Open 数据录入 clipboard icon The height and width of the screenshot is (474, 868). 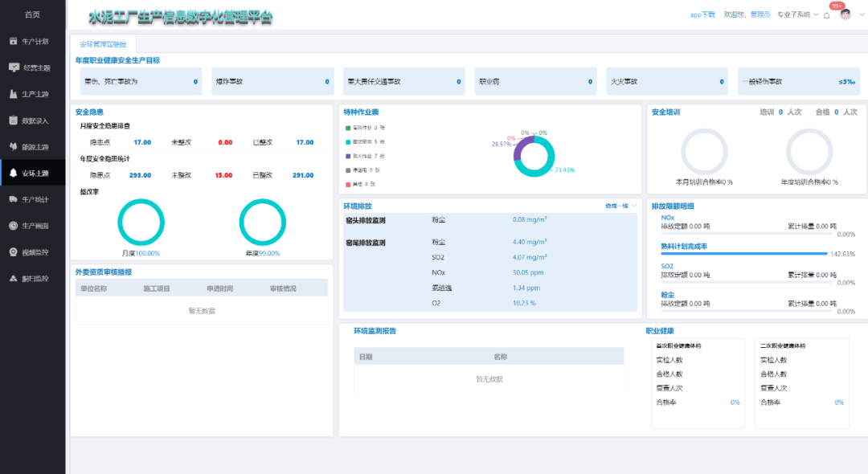(14, 121)
